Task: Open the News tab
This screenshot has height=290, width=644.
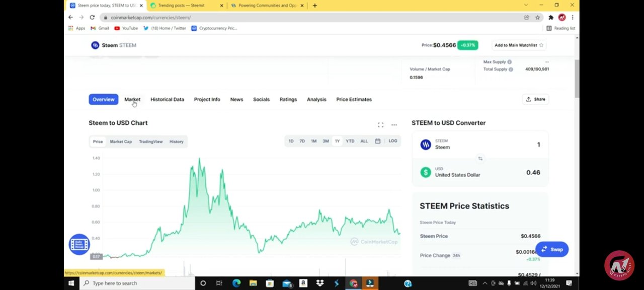Action: (236, 99)
